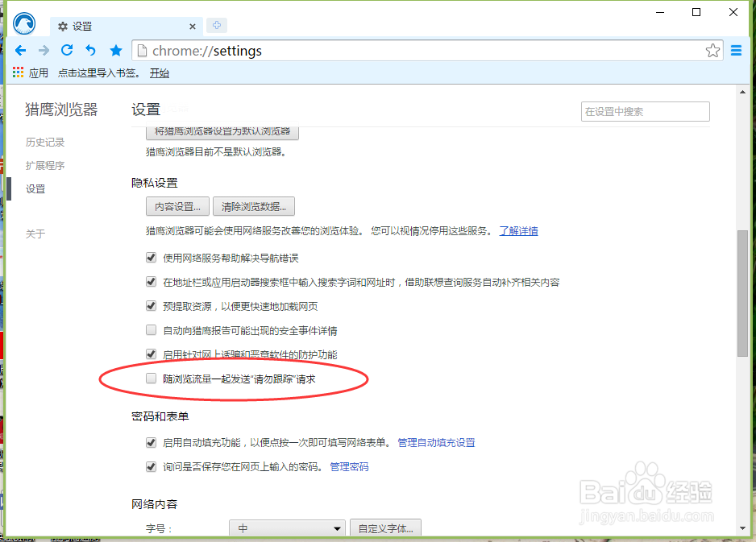
Task: Click 将猎鹰浏览器设置为默认浏览器 button
Action: 222,131
